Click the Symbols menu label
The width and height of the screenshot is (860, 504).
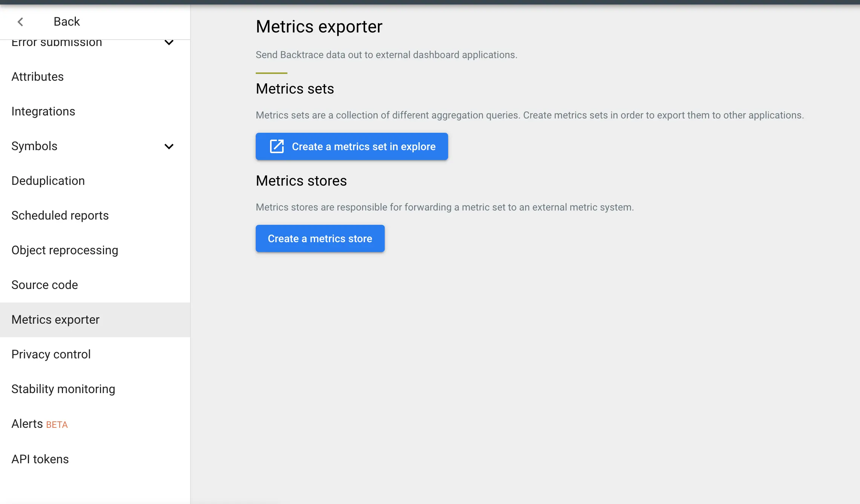pos(34,146)
